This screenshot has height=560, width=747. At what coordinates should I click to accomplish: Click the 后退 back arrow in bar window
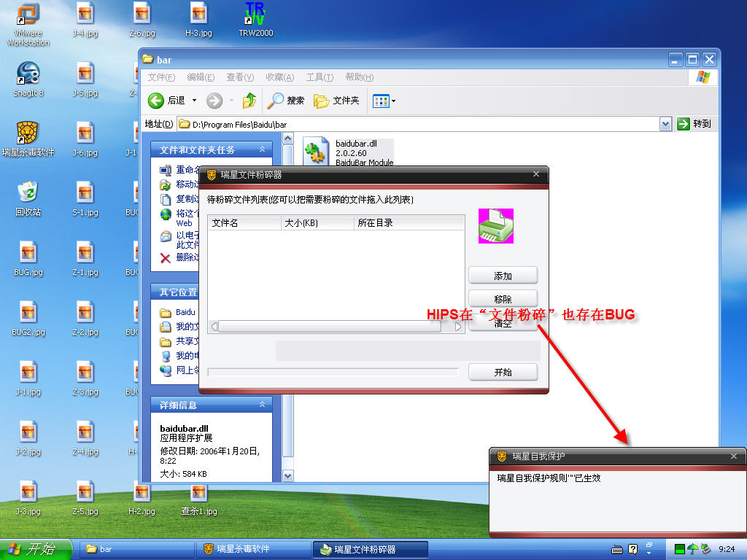[x=166, y=101]
